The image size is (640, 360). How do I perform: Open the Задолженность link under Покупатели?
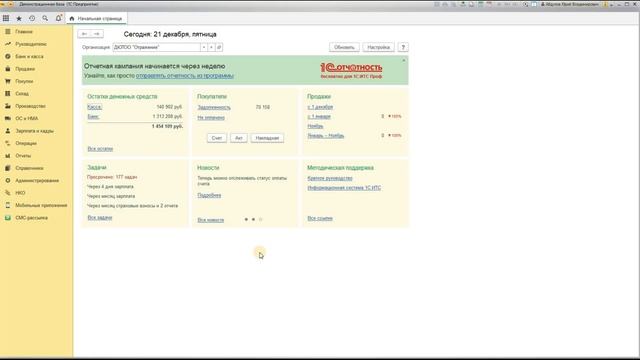214,107
